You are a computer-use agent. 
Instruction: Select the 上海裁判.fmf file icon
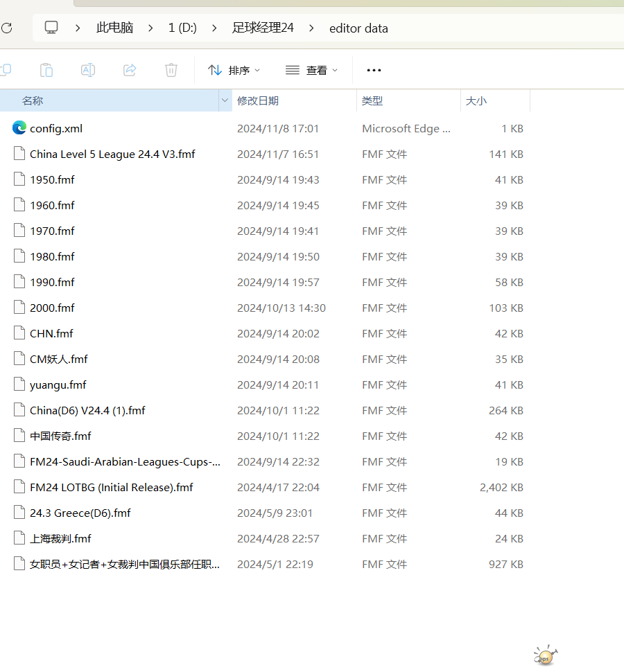(19, 538)
